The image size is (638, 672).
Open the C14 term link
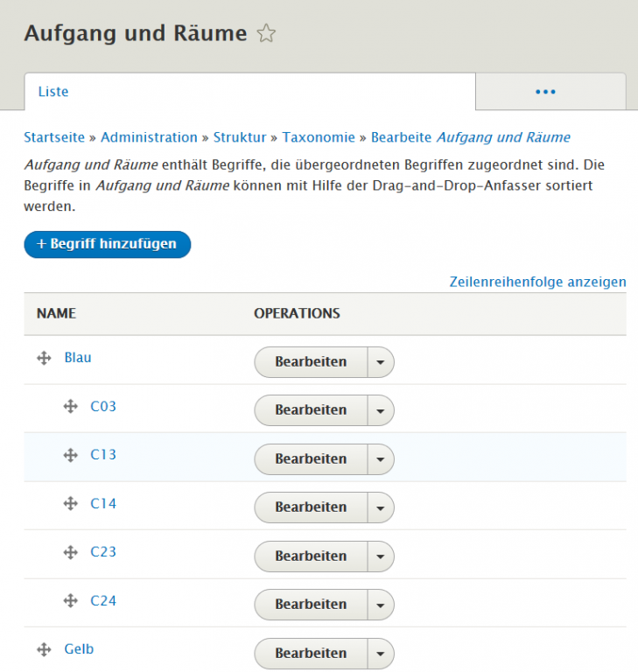pyautogui.click(x=103, y=504)
